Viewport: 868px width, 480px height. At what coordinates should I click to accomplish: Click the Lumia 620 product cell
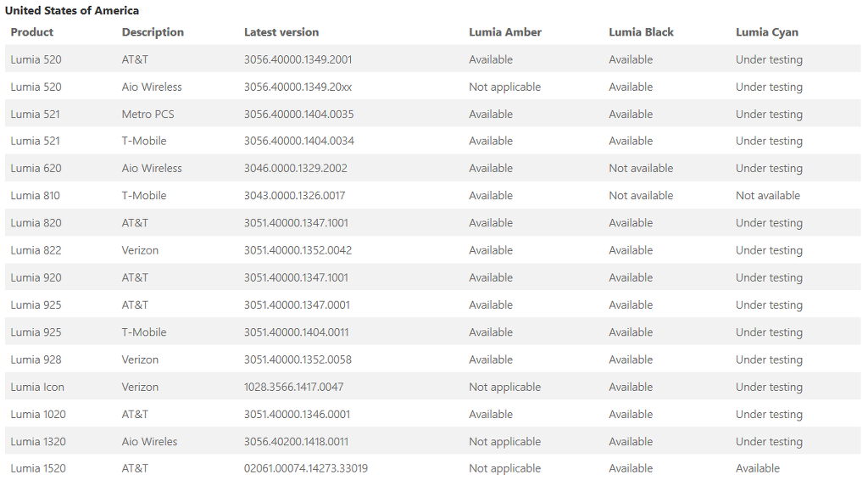click(x=36, y=168)
